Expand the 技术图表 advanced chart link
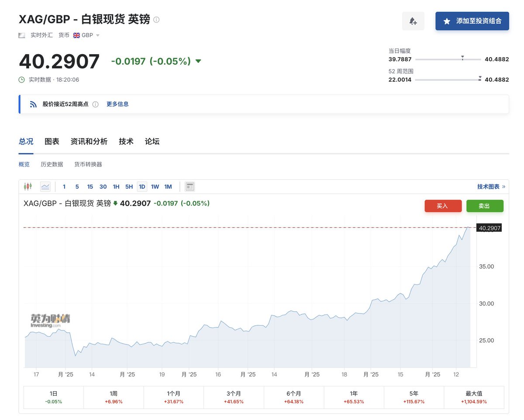This screenshot has height=420, width=524. click(491, 186)
